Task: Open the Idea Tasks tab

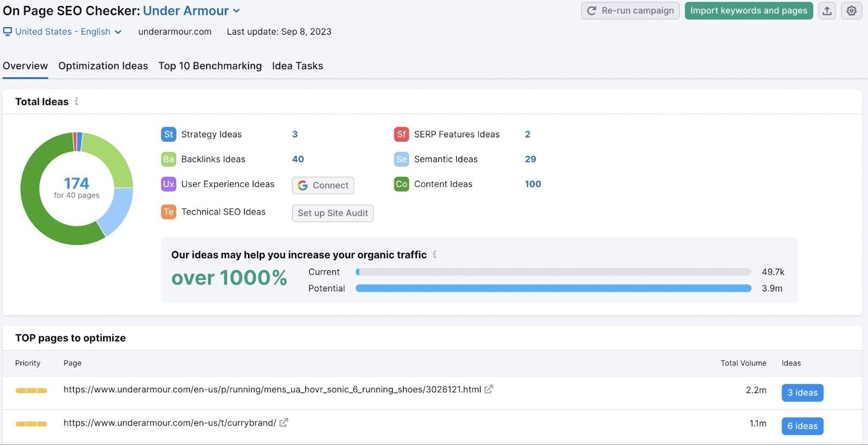Action: [297, 66]
